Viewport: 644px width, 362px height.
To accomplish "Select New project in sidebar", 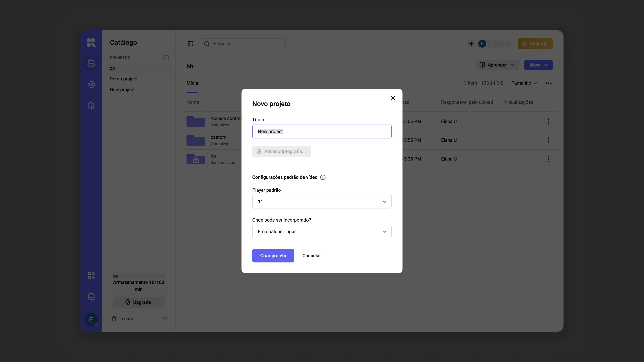I will point(122,90).
